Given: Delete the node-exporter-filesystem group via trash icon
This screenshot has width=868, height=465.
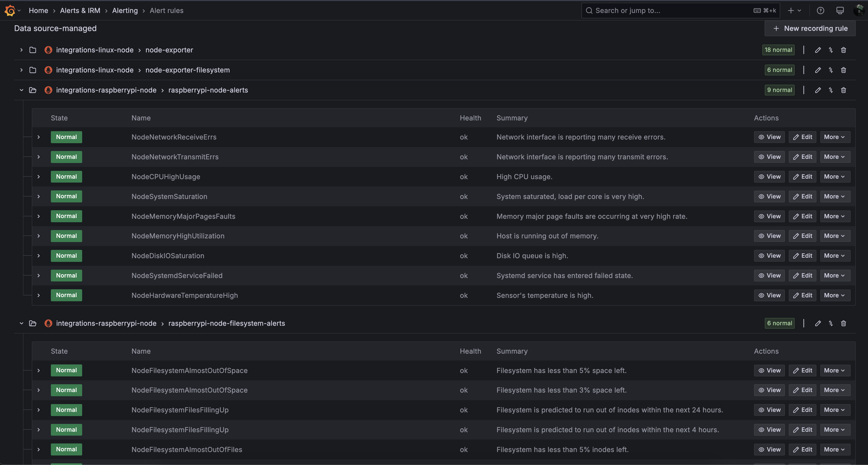Looking at the screenshot, I should point(843,70).
